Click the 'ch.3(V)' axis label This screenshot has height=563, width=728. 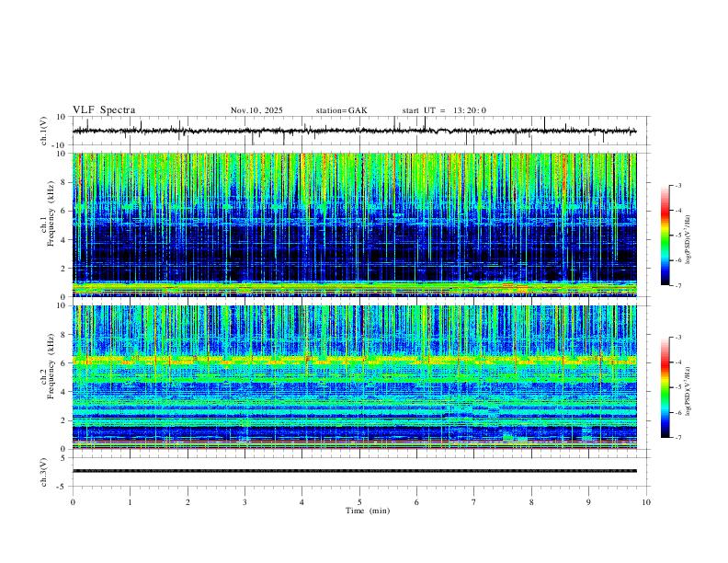click(x=44, y=472)
